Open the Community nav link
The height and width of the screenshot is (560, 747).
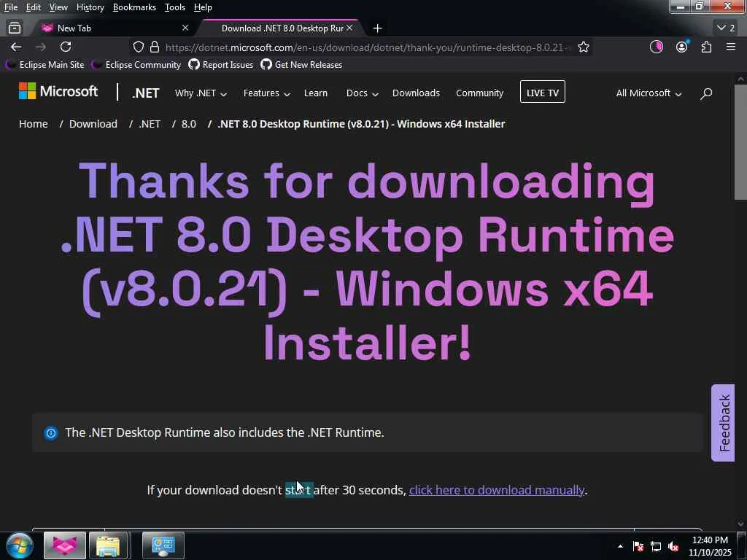coord(479,93)
